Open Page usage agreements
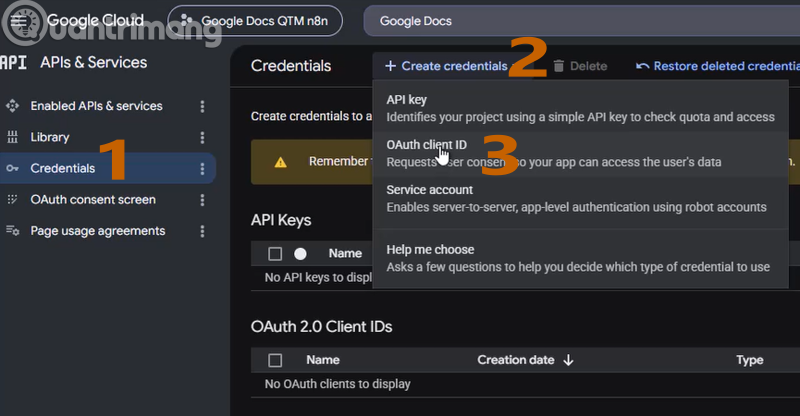The width and height of the screenshot is (800, 416). click(x=98, y=231)
